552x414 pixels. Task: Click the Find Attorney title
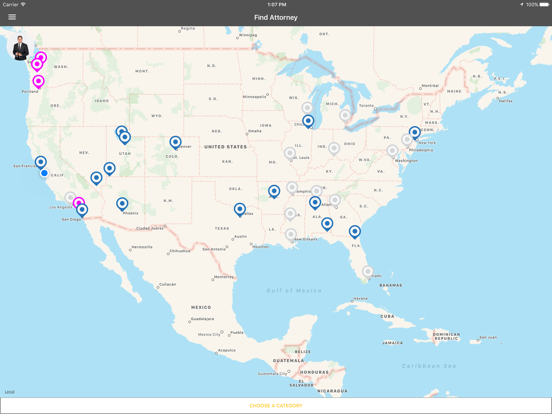[x=276, y=17]
